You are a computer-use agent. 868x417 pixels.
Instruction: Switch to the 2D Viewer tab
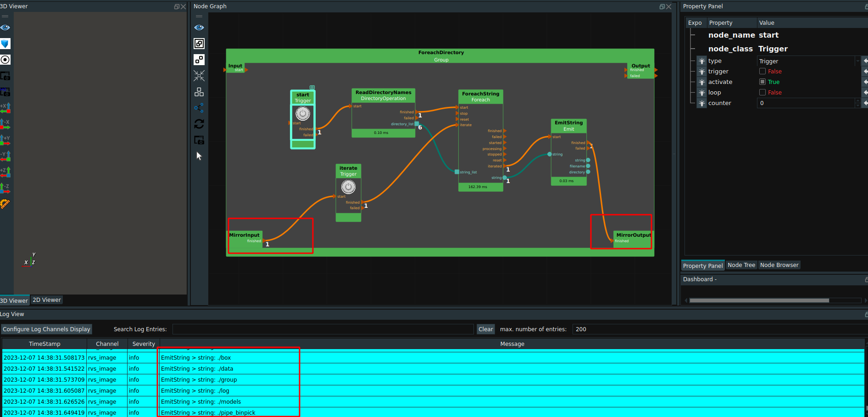[47, 300]
